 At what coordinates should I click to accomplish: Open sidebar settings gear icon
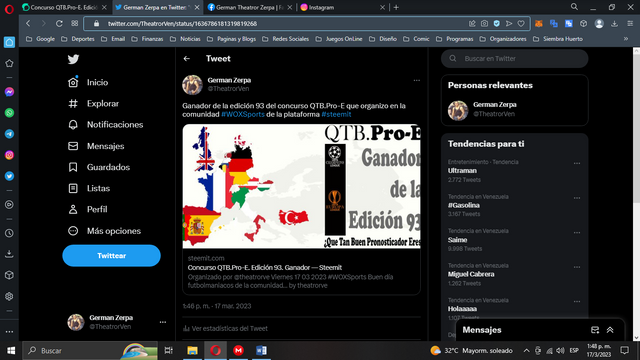[9, 296]
